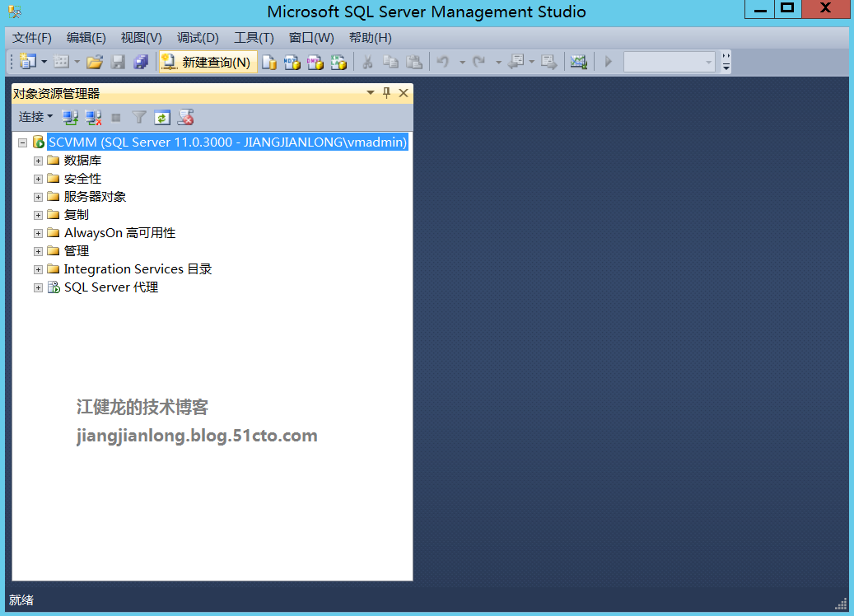Open the 帮助(H) menu
This screenshot has height=616, width=854.
click(371, 38)
